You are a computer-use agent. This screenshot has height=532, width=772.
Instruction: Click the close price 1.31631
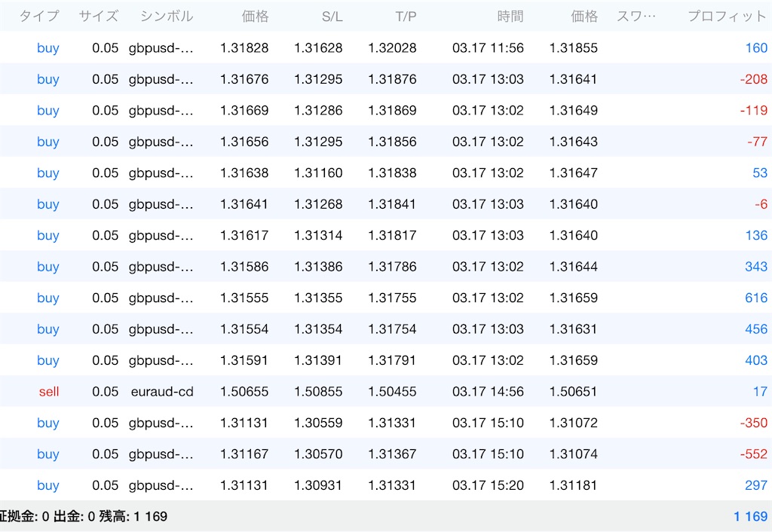click(x=574, y=329)
